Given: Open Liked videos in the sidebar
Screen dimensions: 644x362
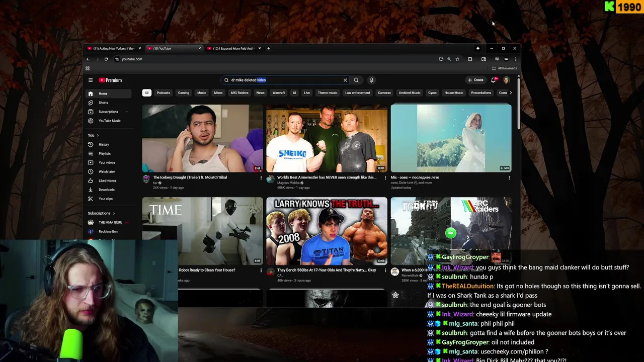Looking at the screenshot, I should 108,180.
